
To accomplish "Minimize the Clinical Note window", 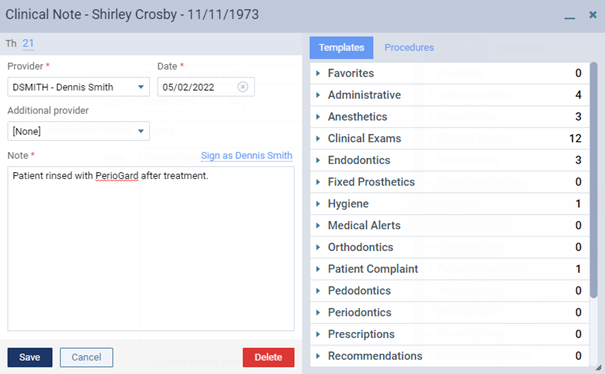I will 570,16.
